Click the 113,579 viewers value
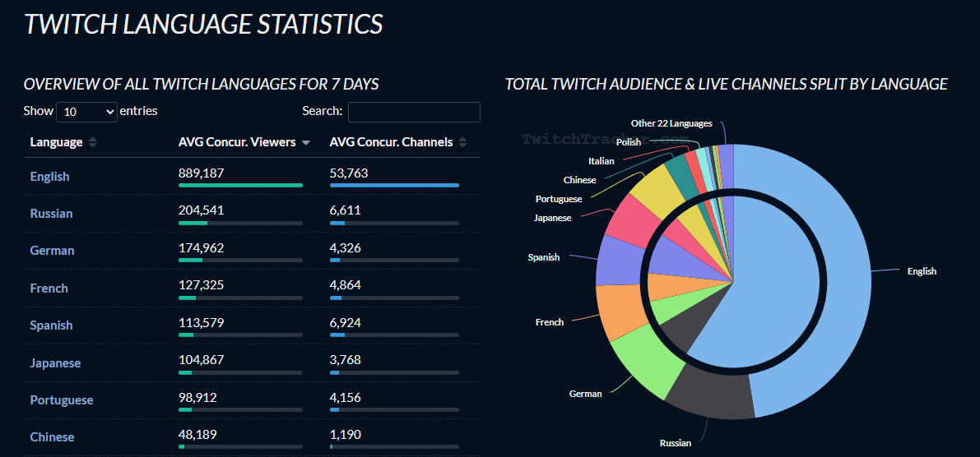Viewport: 980px width, 457px height. 202,323
